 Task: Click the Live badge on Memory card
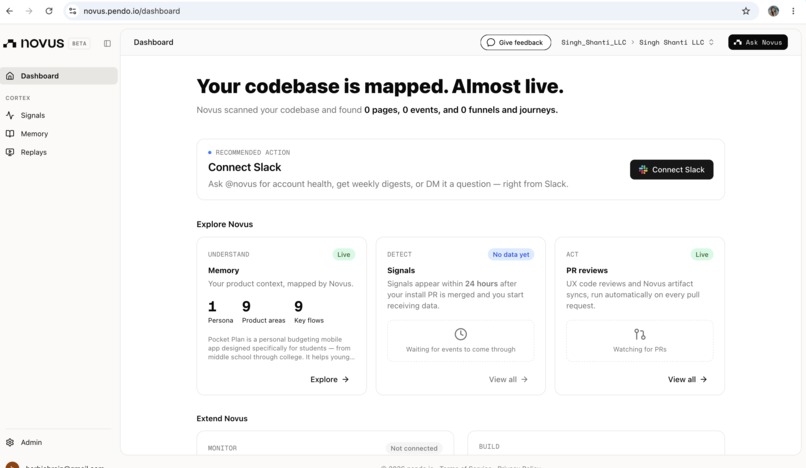(343, 255)
